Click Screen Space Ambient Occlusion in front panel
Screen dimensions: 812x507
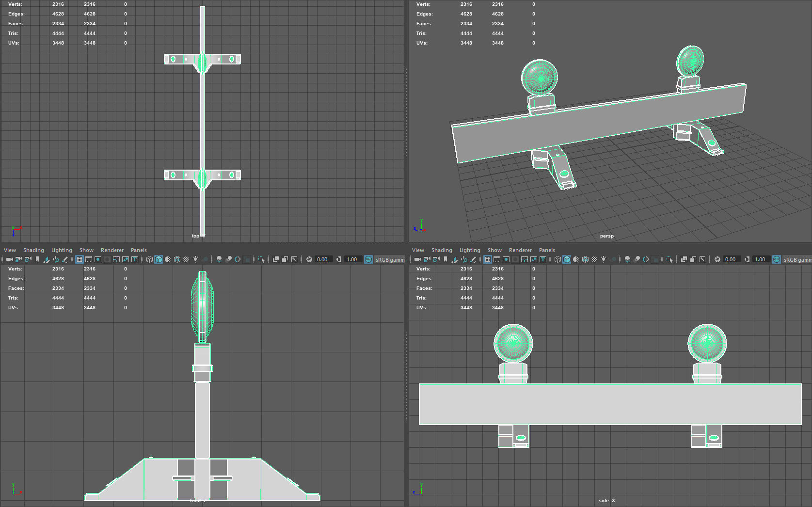(219, 259)
